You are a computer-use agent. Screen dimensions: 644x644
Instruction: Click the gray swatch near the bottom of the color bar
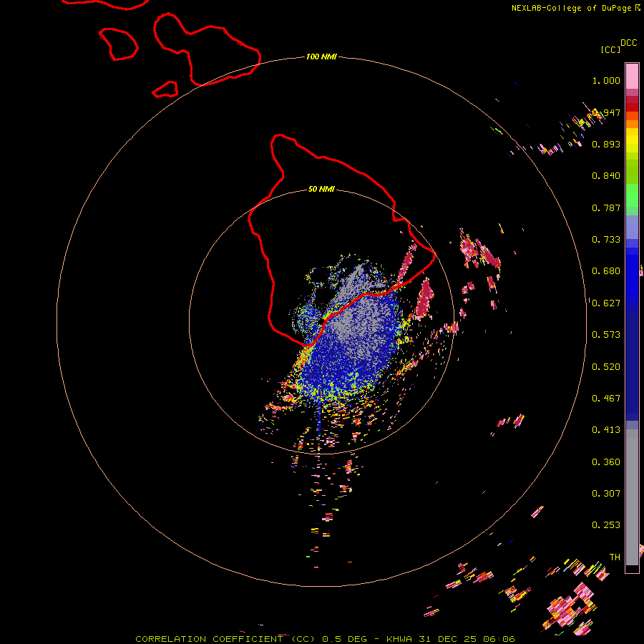(x=632, y=497)
